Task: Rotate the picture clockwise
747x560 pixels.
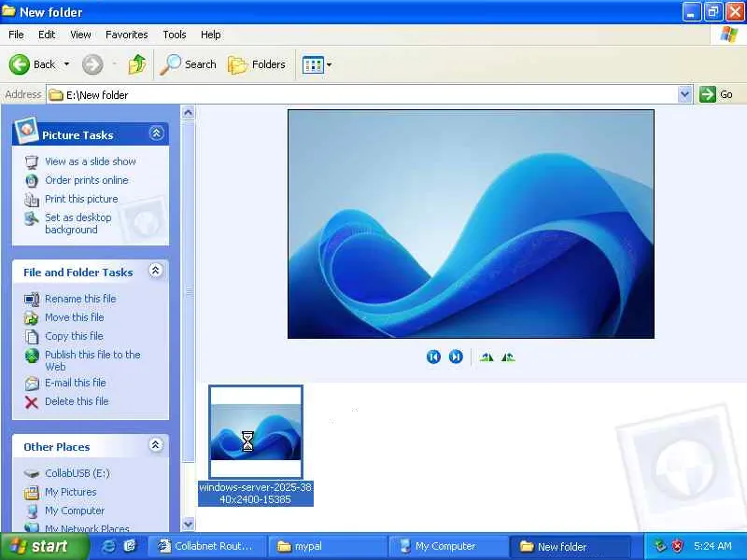Action: pyautogui.click(x=486, y=357)
